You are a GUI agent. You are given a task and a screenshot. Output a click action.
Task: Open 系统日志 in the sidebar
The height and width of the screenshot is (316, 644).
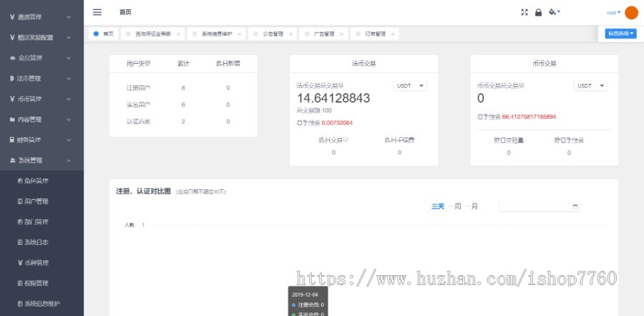[x=42, y=242]
